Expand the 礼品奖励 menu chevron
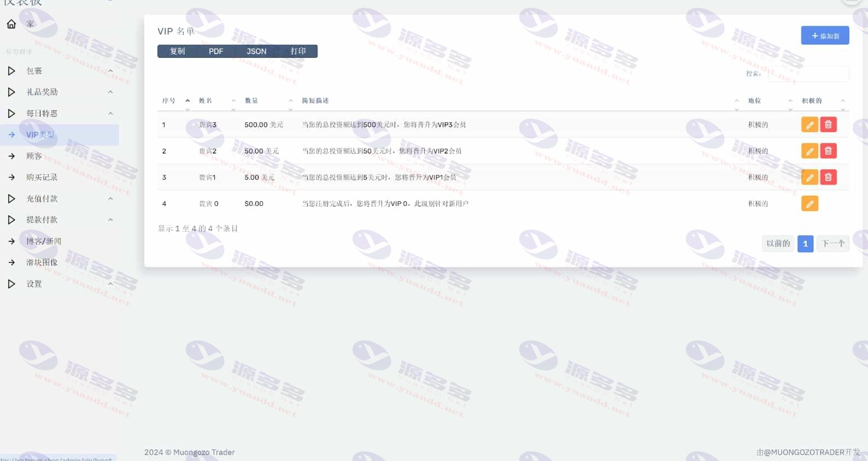The width and height of the screenshot is (868, 461). click(x=110, y=92)
